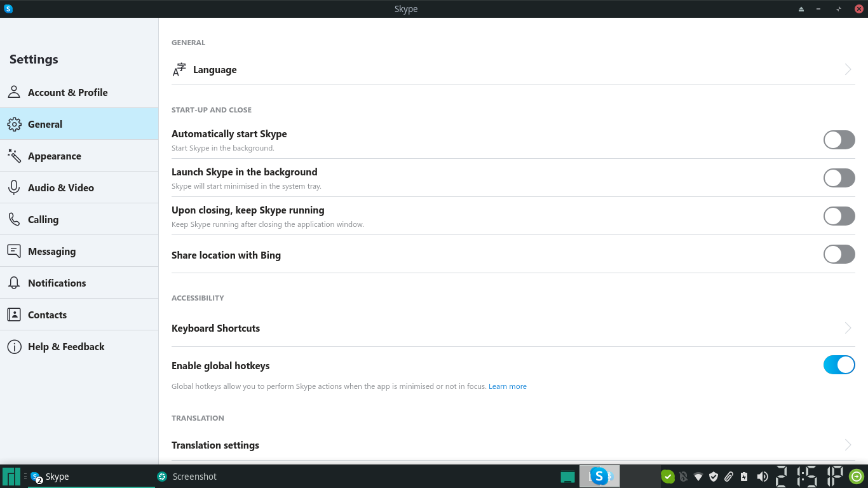Select the General settings tab
Screen dimensions: 868x488
(79, 124)
